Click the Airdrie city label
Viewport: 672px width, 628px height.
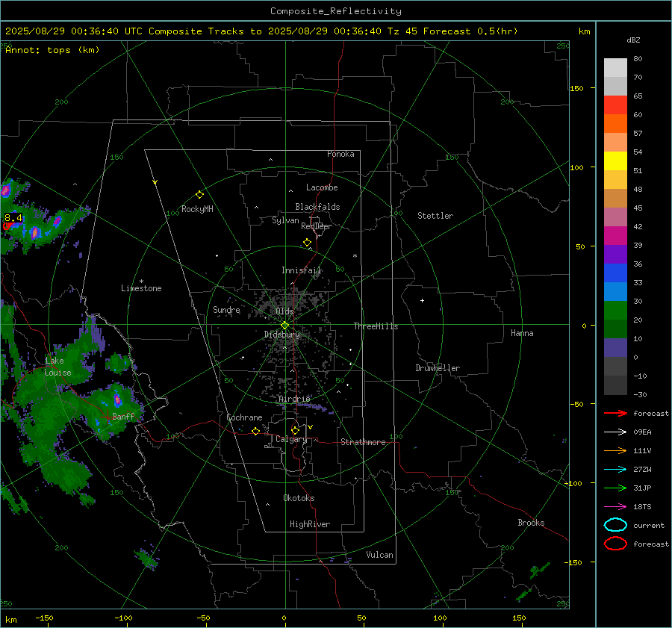(294, 399)
